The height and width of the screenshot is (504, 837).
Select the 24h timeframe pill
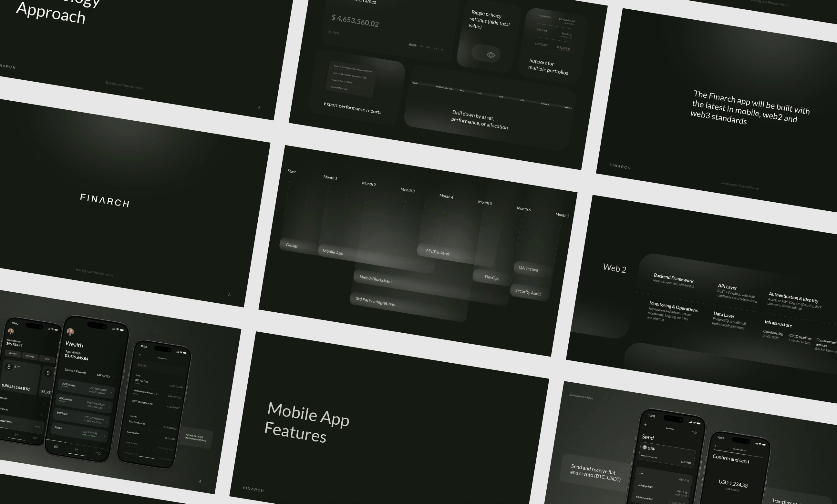click(412, 45)
